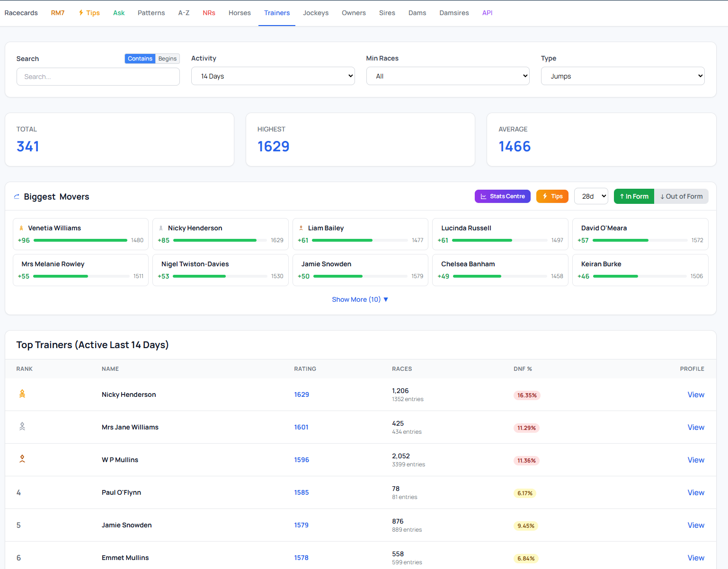Go to the Horses tab
The height and width of the screenshot is (569, 728).
pos(240,13)
